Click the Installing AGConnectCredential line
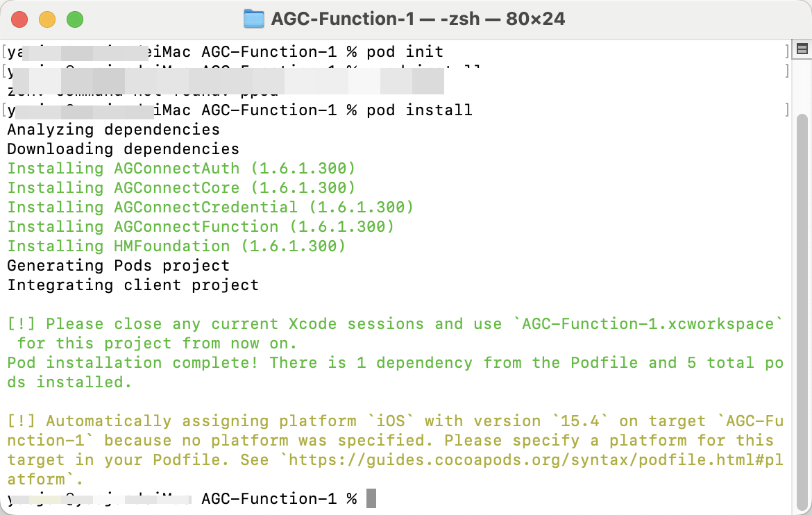 pyautogui.click(x=210, y=208)
